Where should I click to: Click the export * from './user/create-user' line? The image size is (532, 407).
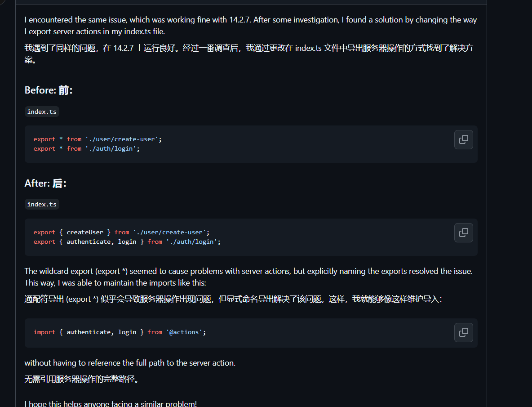pyautogui.click(x=98, y=139)
